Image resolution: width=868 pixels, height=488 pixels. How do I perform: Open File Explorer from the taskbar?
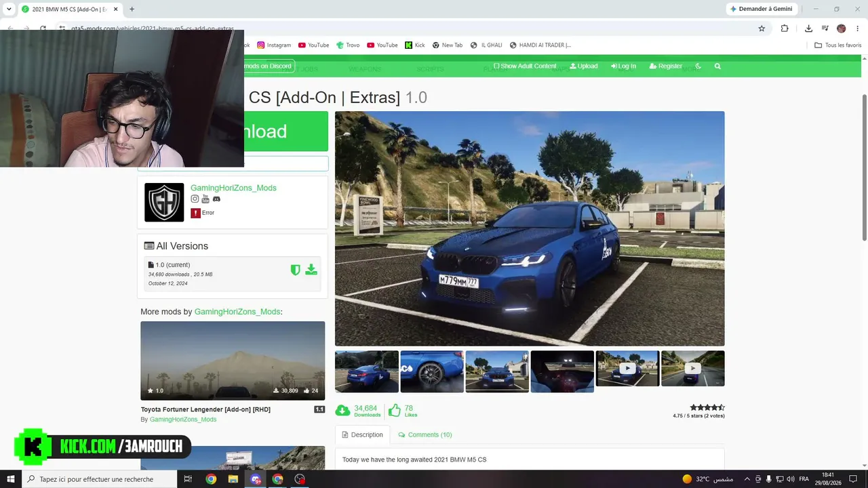point(233,479)
